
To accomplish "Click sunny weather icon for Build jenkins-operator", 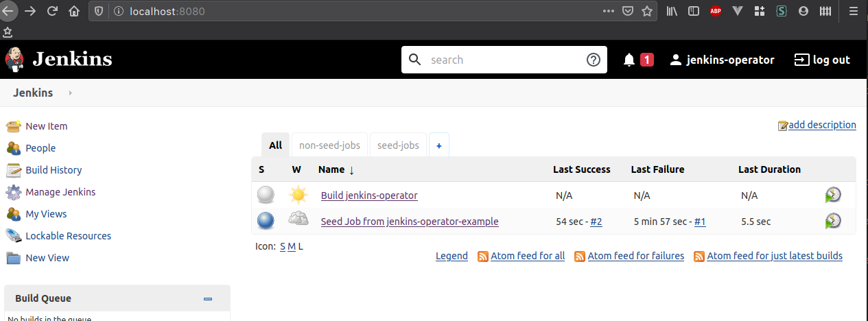I will 298,195.
